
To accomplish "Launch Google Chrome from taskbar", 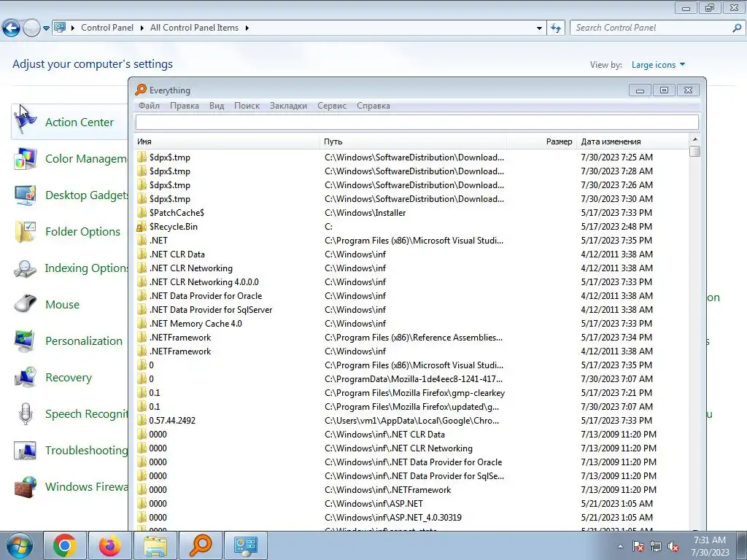I will [x=65, y=545].
